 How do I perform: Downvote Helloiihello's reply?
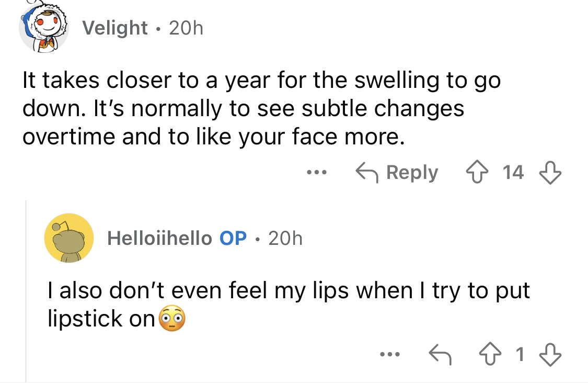550,354
